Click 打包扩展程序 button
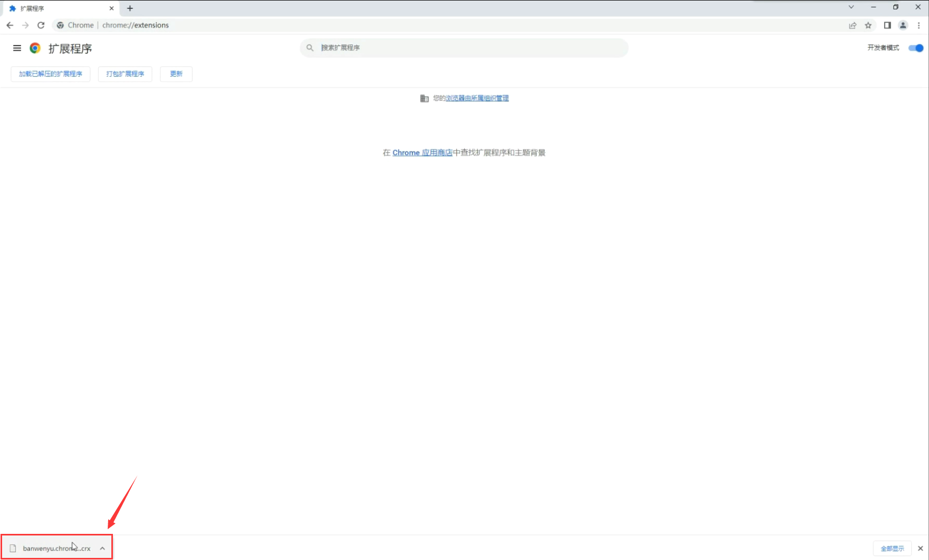 [x=125, y=74]
